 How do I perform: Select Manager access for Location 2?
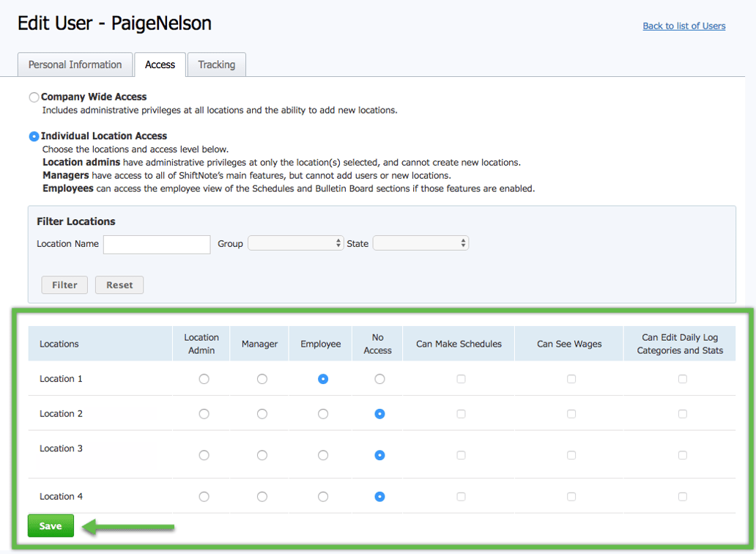pos(262,413)
